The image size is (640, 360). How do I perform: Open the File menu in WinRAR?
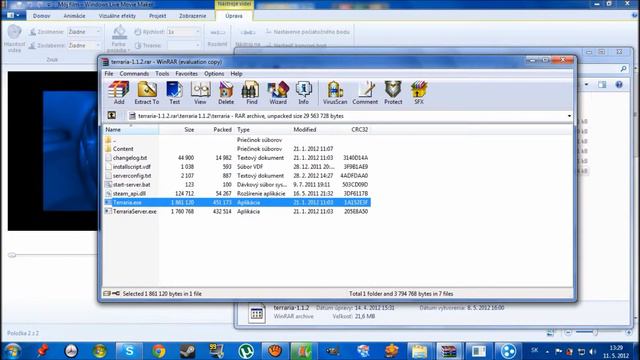109,73
